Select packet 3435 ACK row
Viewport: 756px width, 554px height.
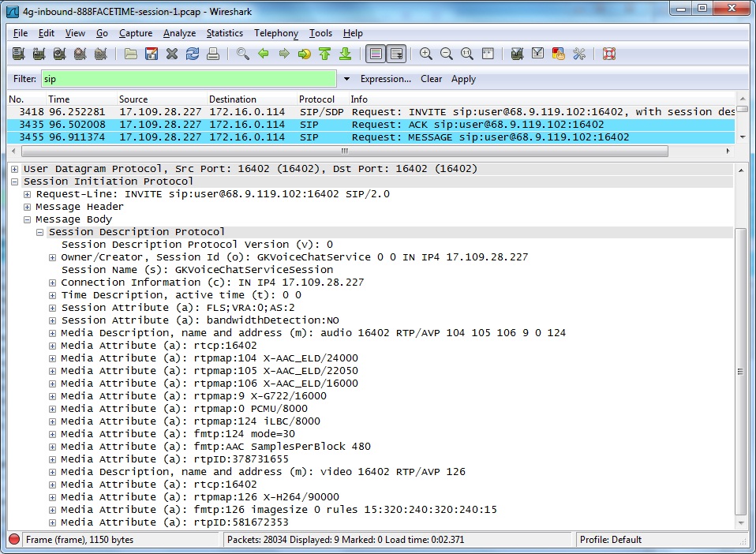click(371, 125)
